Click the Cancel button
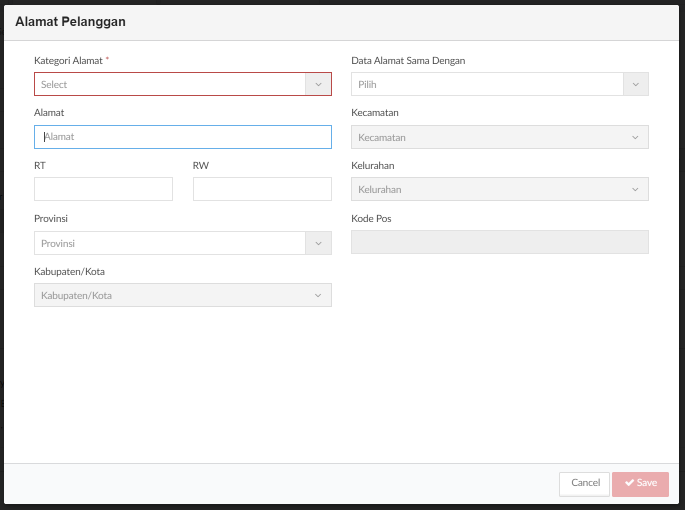685x510 pixels. tap(584, 484)
